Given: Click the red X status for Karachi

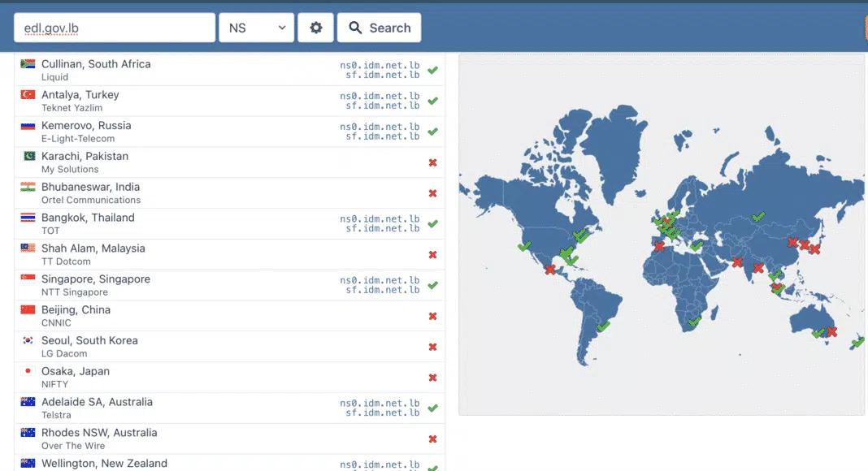Looking at the screenshot, I should [432, 162].
